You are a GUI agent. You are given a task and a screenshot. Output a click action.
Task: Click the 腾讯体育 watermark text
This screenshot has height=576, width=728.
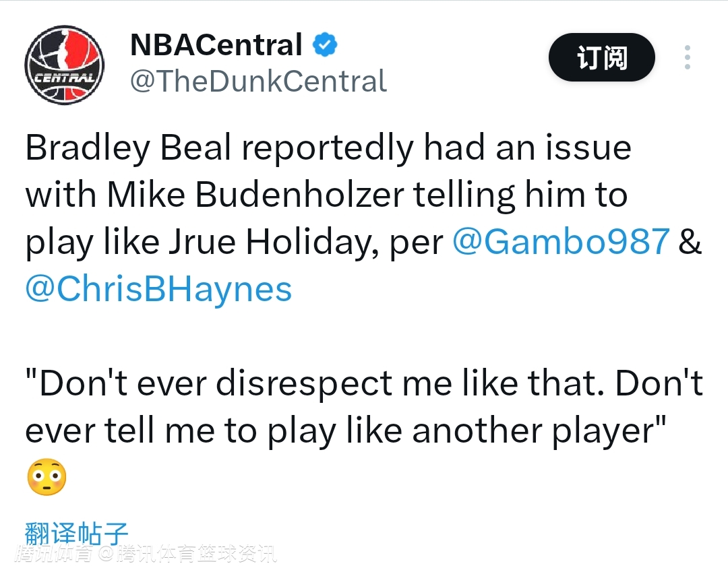(x=55, y=555)
